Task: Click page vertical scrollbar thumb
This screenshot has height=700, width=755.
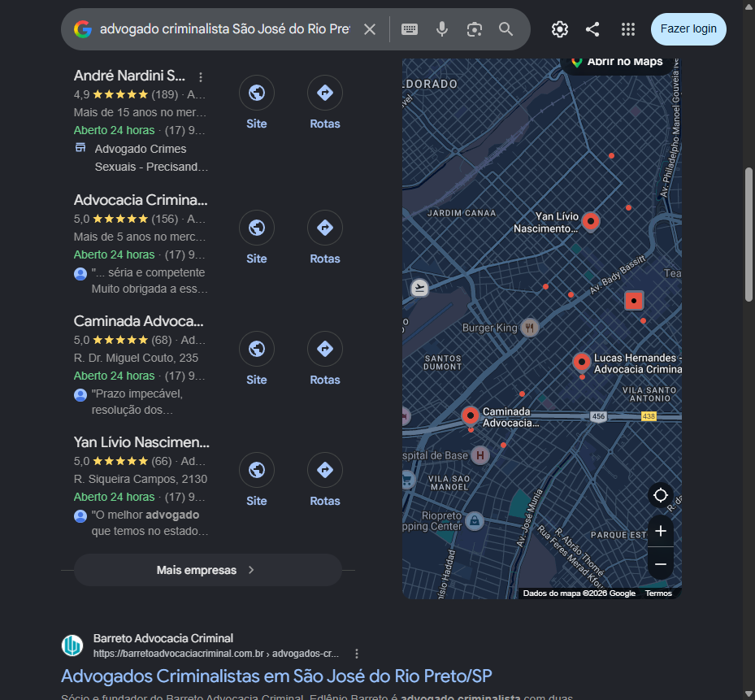Action: (748, 235)
